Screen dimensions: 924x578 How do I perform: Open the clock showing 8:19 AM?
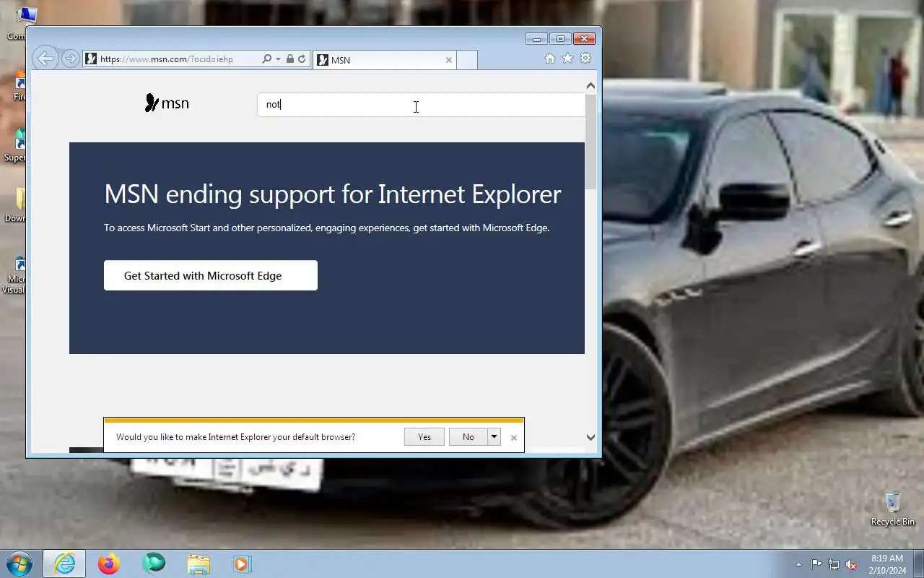pos(887,564)
